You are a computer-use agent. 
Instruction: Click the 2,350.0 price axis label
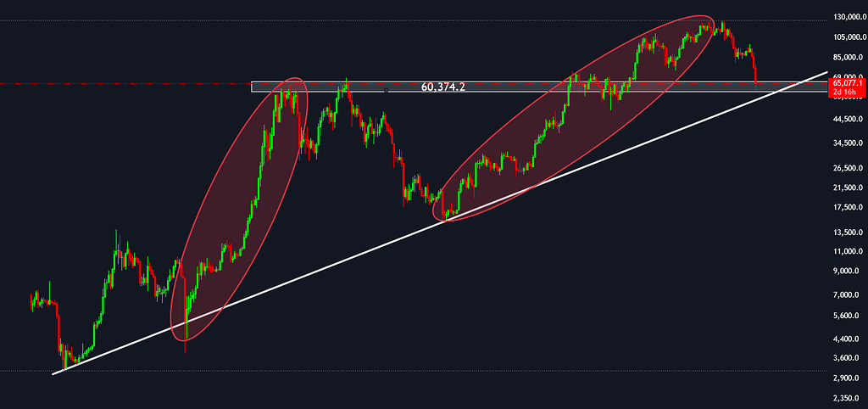tap(848, 397)
